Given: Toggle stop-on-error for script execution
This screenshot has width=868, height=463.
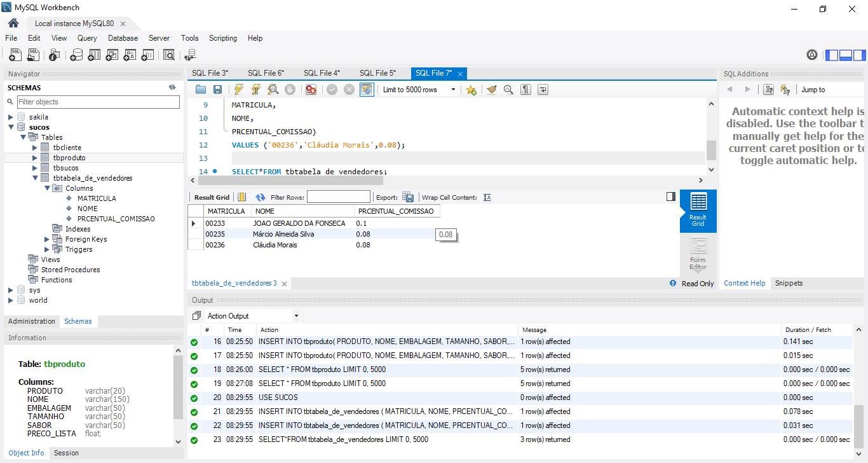Looking at the screenshot, I should pos(311,90).
